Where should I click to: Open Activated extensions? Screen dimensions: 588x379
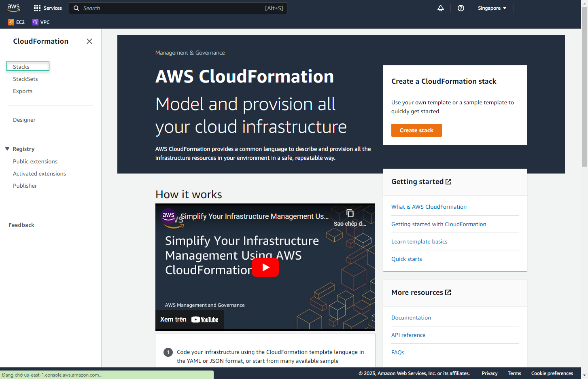[39, 174]
